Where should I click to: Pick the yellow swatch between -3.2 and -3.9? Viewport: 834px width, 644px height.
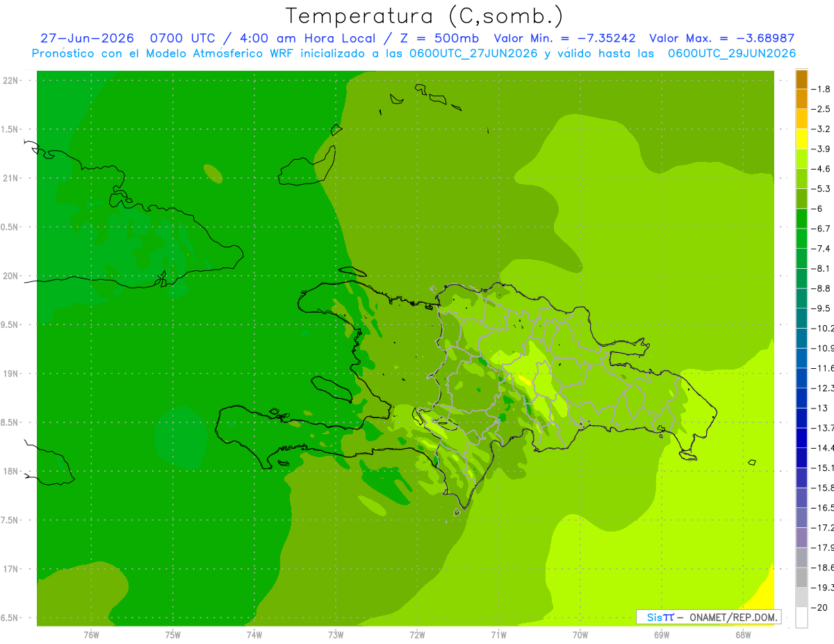801,139
